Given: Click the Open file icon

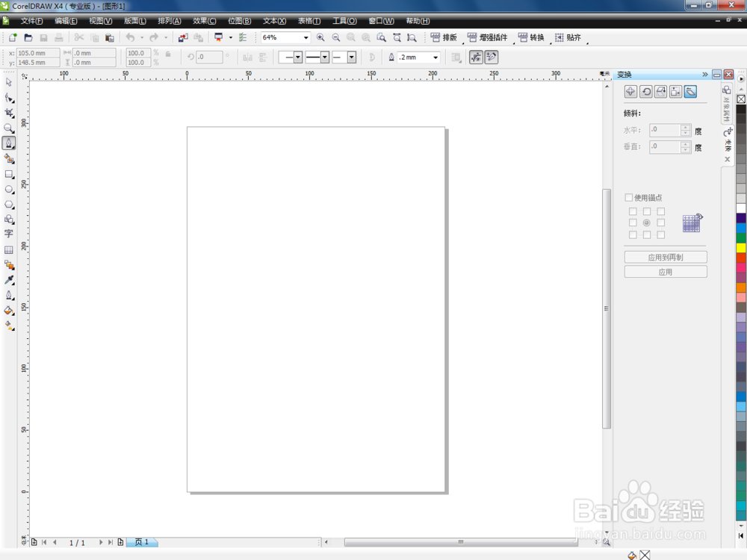Looking at the screenshot, I should [x=28, y=37].
